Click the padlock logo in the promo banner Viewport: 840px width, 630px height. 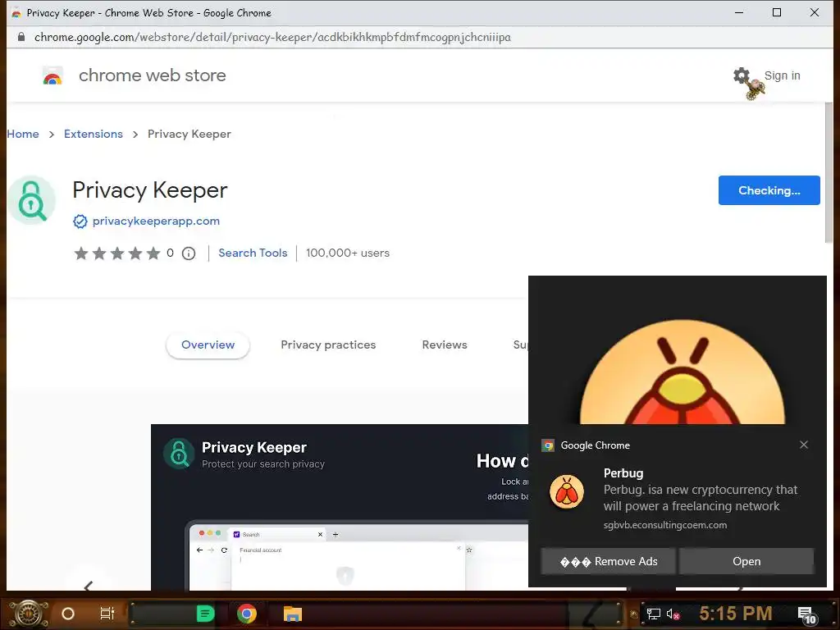coord(178,454)
